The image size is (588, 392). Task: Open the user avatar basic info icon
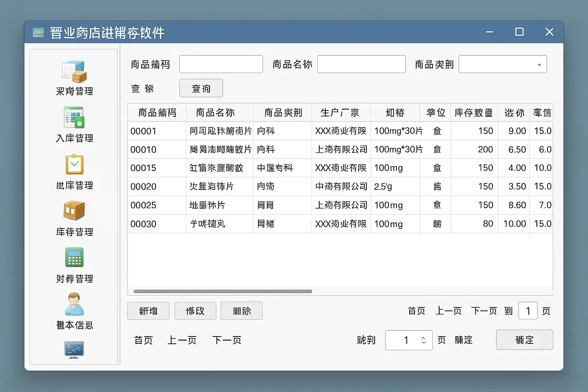[x=74, y=304]
